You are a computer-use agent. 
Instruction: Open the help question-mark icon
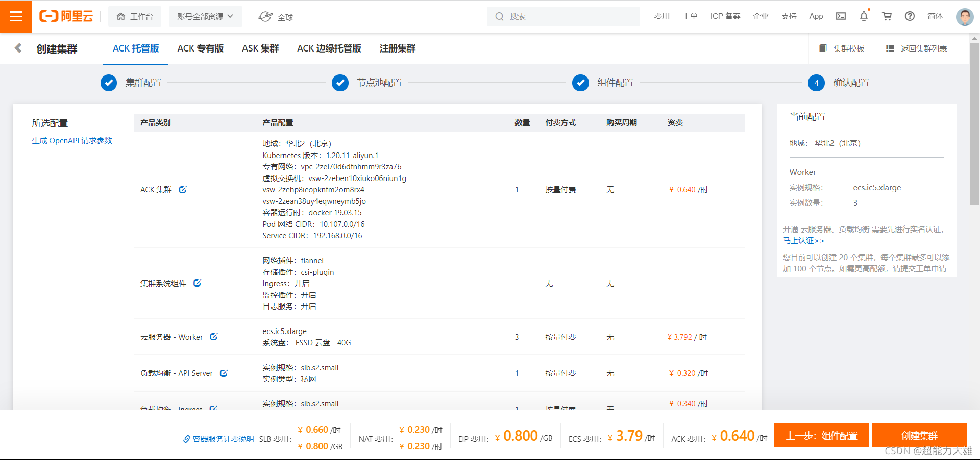[x=910, y=16]
